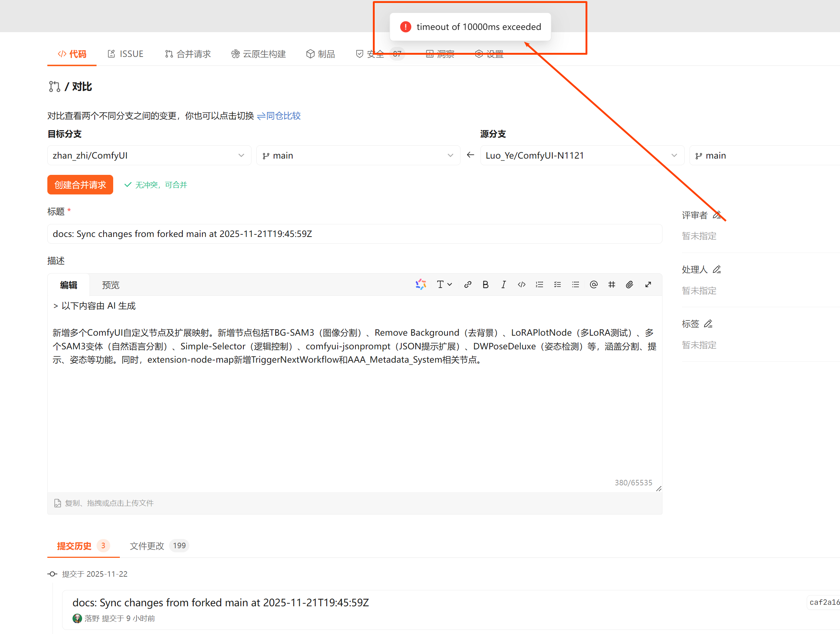840x634 pixels.
Task: Toggle italic formatting in editor toolbar
Action: tap(503, 284)
